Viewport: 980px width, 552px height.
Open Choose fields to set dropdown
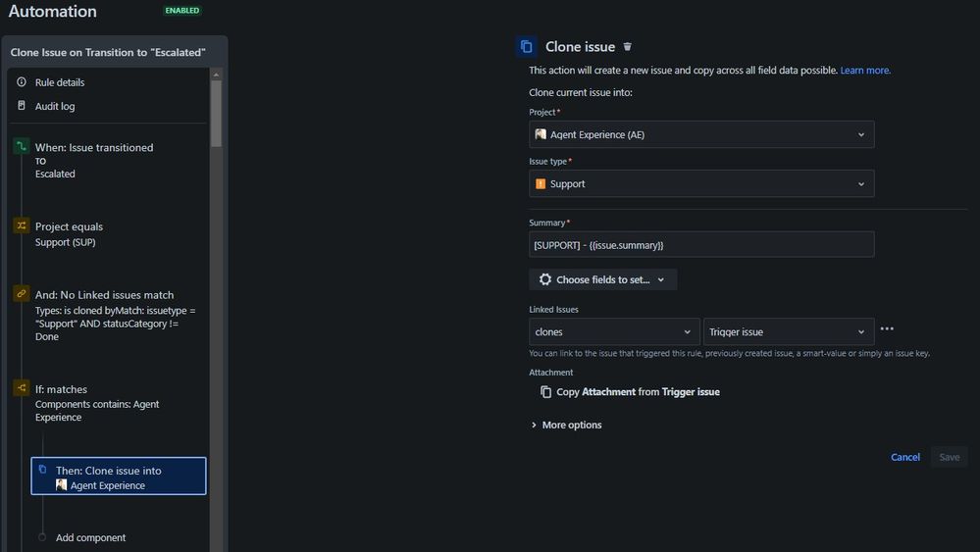(x=602, y=279)
